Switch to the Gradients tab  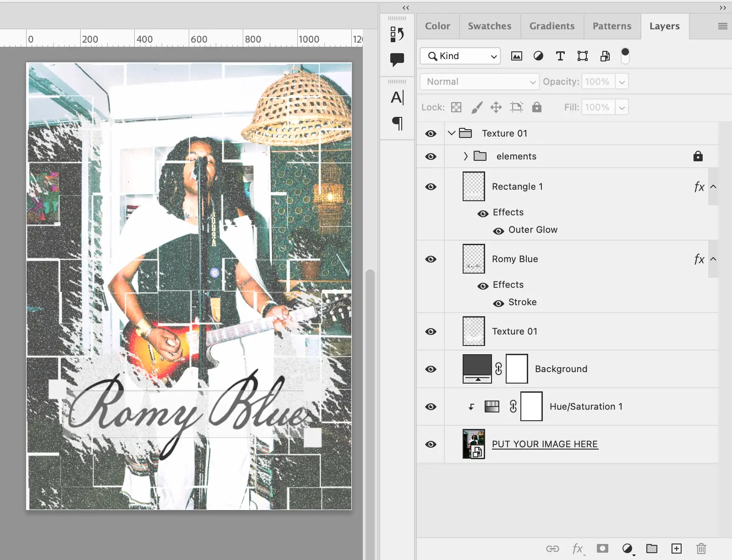[552, 26]
